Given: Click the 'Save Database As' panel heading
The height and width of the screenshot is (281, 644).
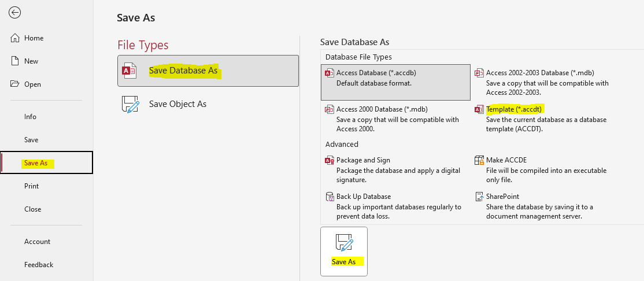Looking at the screenshot, I should (354, 42).
